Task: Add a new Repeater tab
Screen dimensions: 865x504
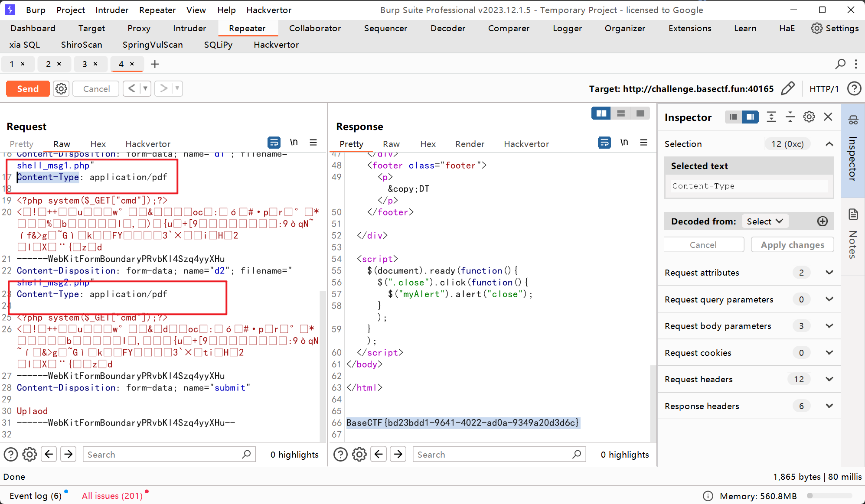Action: point(155,64)
